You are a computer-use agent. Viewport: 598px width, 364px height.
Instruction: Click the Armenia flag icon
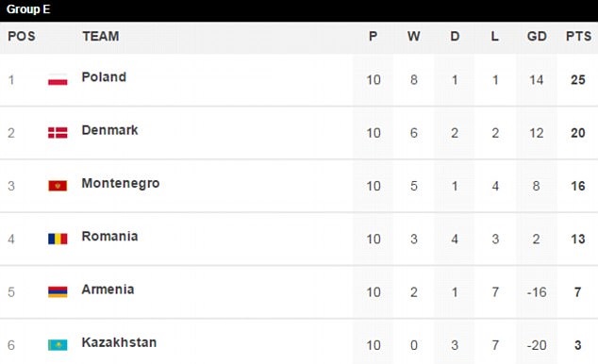pyautogui.click(x=58, y=291)
